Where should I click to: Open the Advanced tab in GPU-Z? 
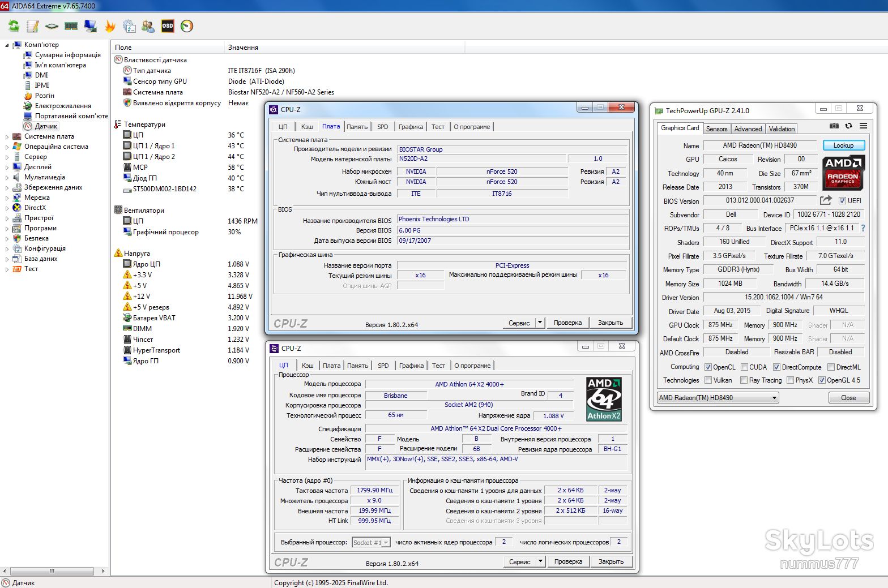pos(748,129)
